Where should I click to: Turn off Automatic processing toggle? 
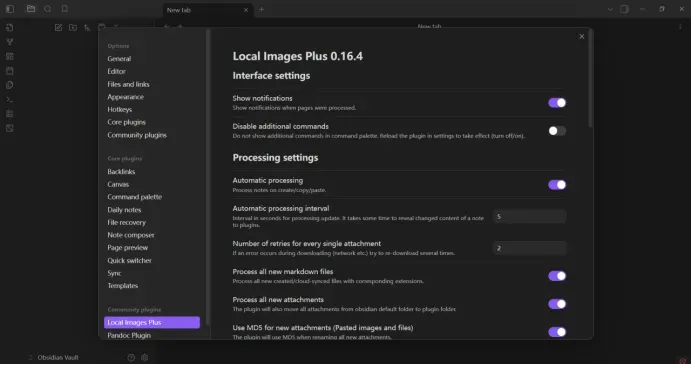557,185
